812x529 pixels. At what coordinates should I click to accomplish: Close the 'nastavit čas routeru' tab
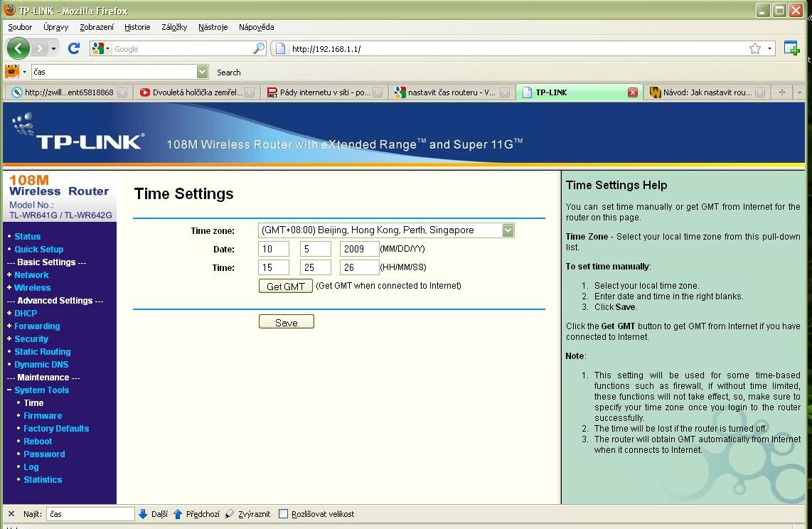click(505, 92)
